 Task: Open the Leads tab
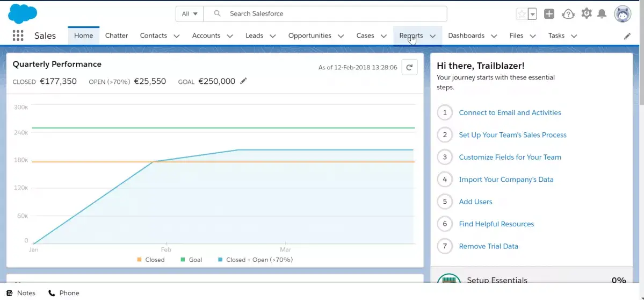254,36
